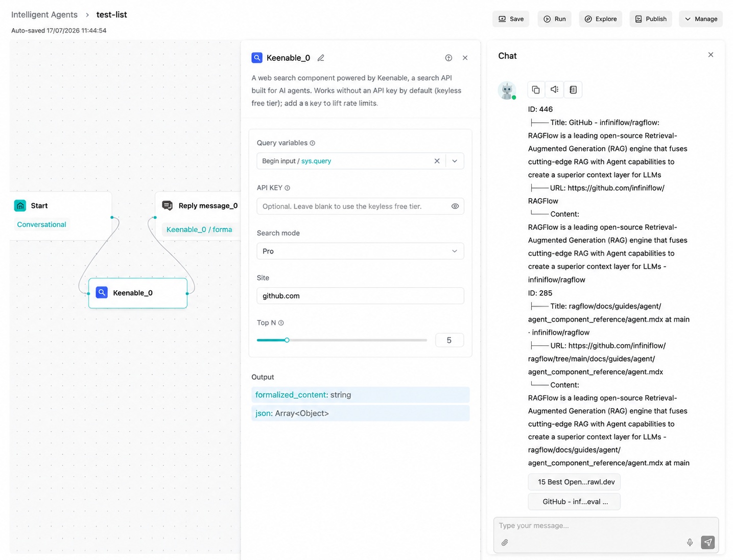Click the API KEY input field
733x560 pixels.
click(360, 206)
